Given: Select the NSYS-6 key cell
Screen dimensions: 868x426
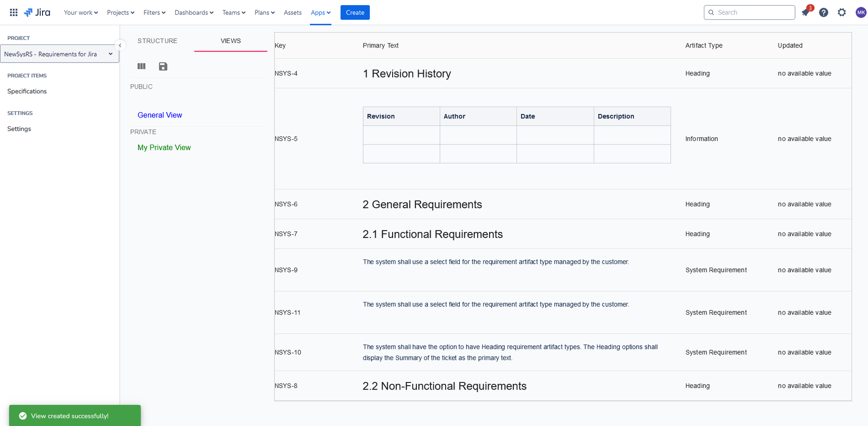Looking at the screenshot, I should pos(286,204).
